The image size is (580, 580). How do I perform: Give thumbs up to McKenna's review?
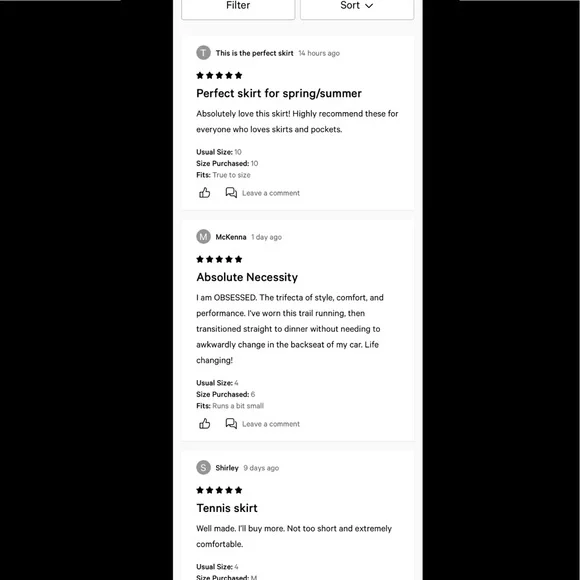[205, 424]
